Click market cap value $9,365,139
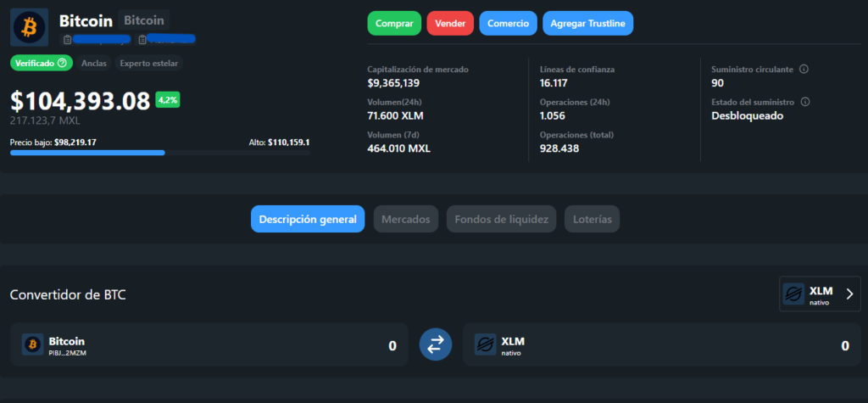The image size is (868, 403). pyautogui.click(x=393, y=83)
